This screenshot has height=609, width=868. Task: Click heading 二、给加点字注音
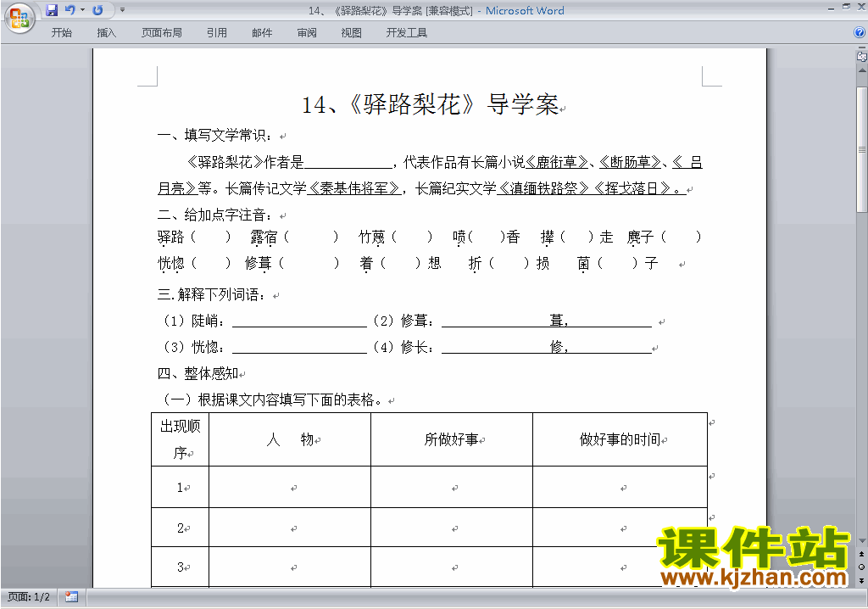pos(215,215)
